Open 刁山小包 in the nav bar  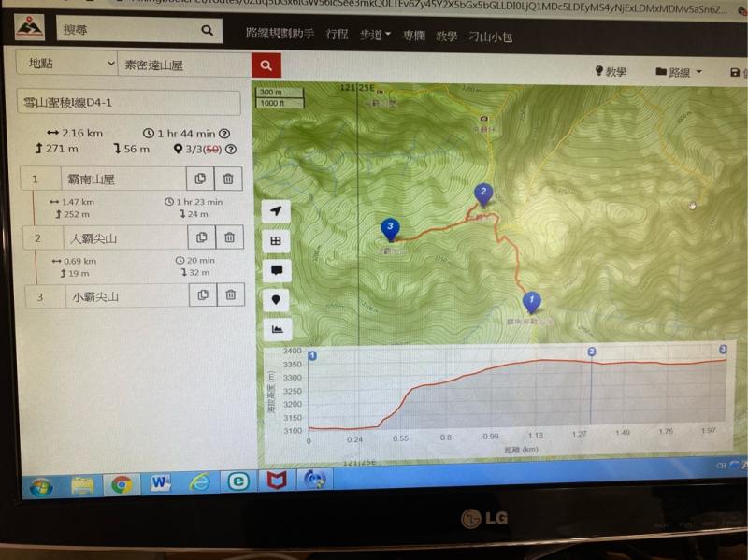coord(490,37)
